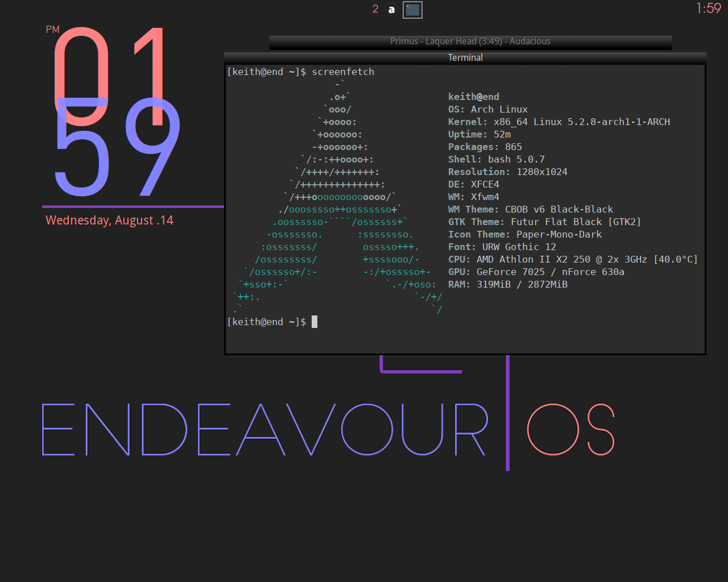Open the 1:59 panel clock
The height and width of the screenshot is (582, 728).
709,9
